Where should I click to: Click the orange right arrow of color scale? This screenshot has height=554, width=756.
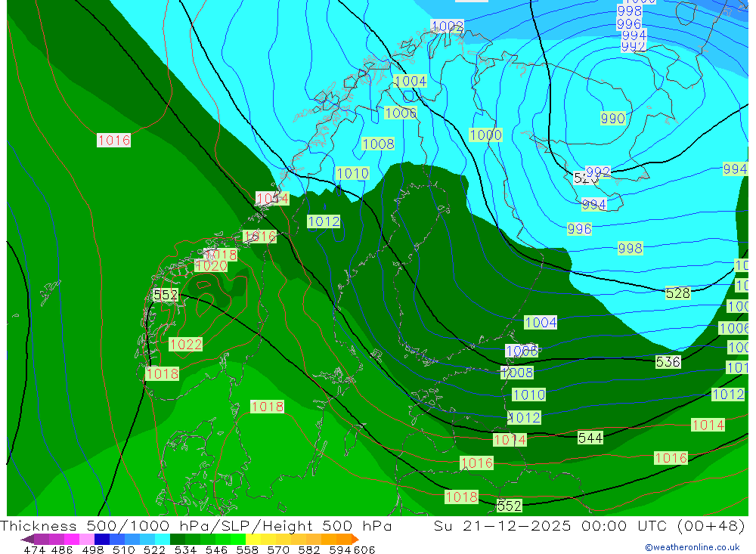[x=355, y=539]
